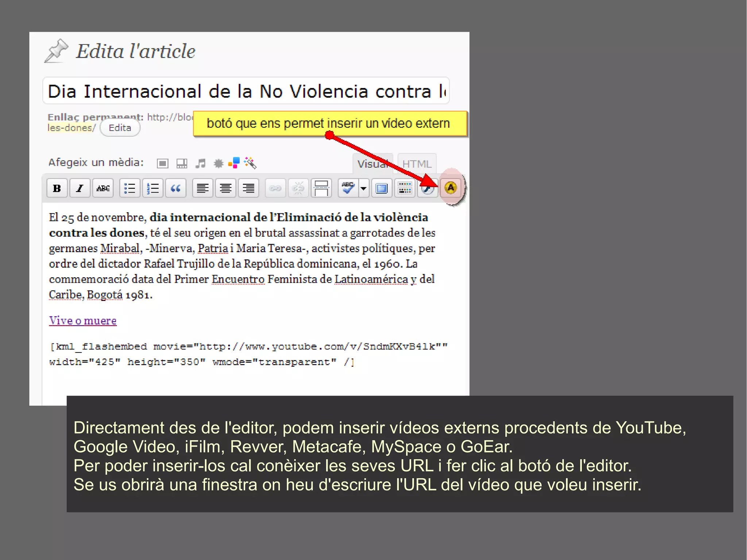Click the insert link chain icon
This screenshot has width=747, height=560.
pyautogui.click(x=275, y=188)
